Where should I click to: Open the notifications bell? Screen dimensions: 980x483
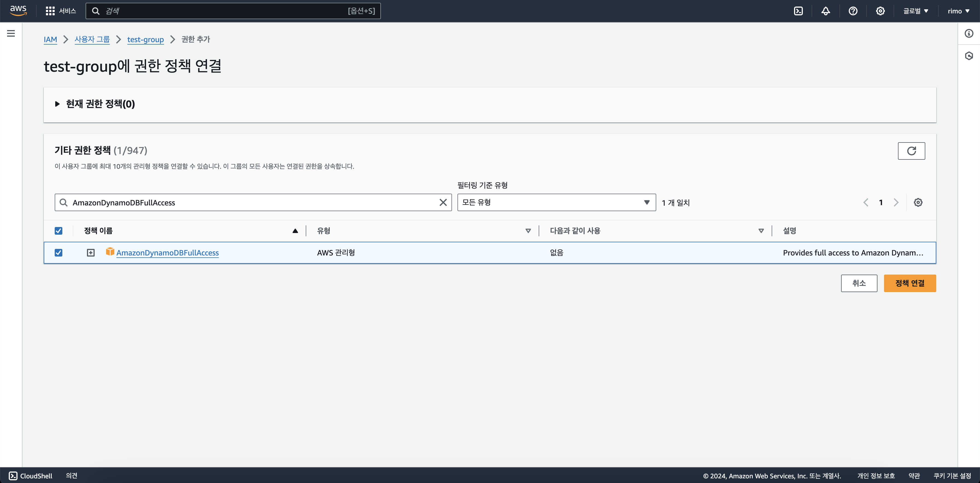[x=826, y=11]
